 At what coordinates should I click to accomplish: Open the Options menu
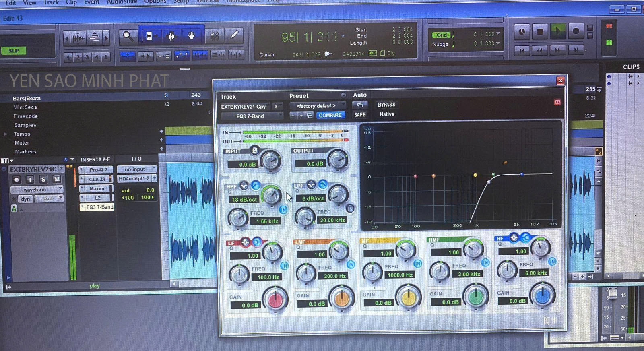[x=155, y=2]
